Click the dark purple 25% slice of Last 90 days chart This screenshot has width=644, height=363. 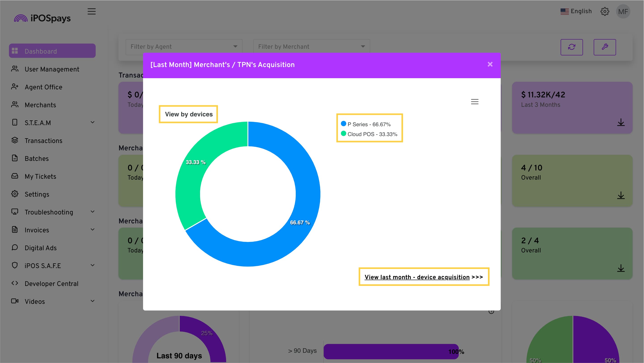tap(206, 334)
